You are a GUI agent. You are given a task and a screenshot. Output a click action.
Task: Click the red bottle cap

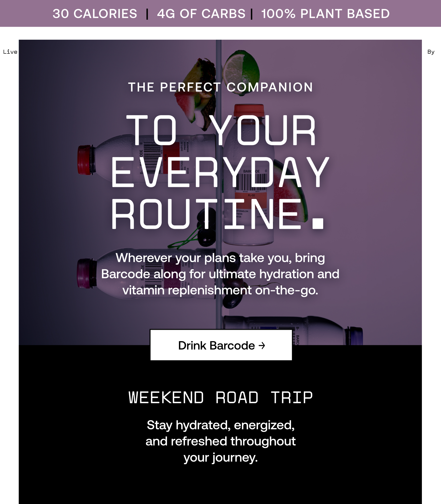pos(85,160)
